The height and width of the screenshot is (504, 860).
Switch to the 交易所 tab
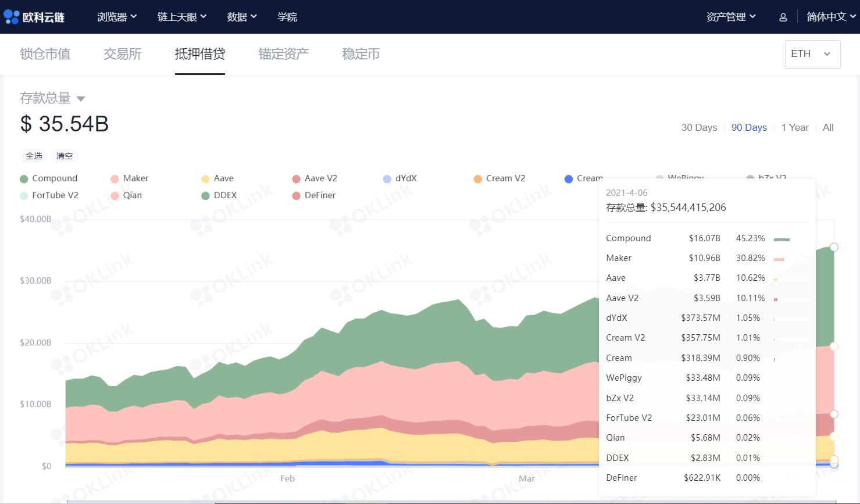click(123, 54)
